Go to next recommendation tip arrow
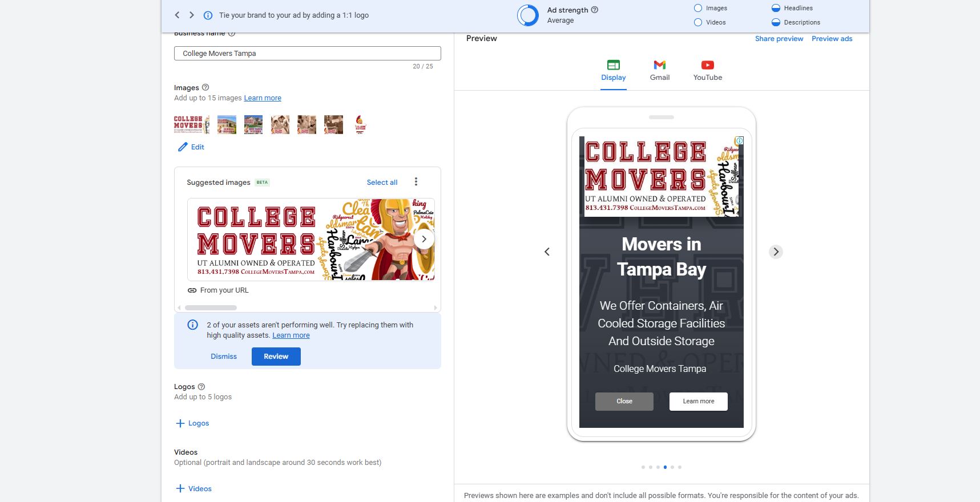Viewport: 980px width, 502px height. (192, 15)
